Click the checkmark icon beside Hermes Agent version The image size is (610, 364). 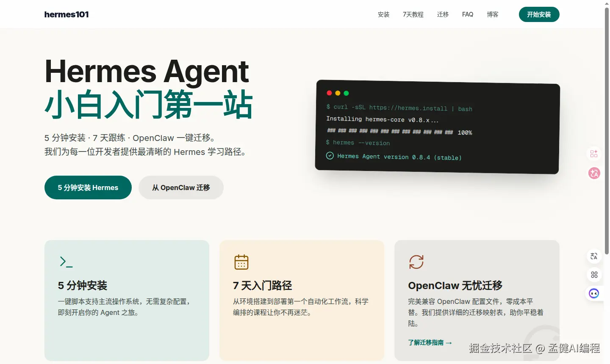[330, 156]
